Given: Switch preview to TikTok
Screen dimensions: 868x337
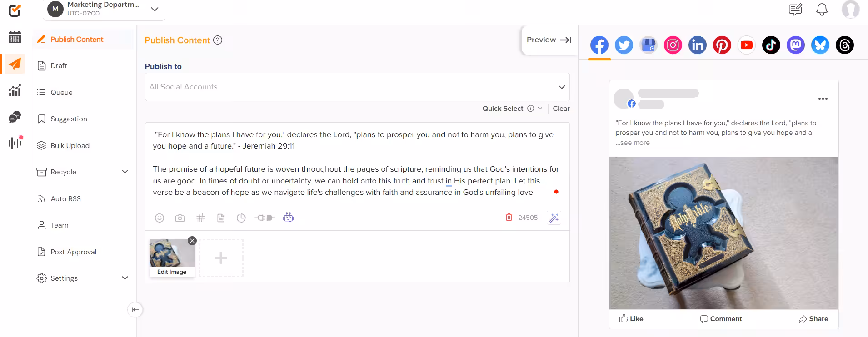Looking at the screenshot, I should (x=771, y=45).
